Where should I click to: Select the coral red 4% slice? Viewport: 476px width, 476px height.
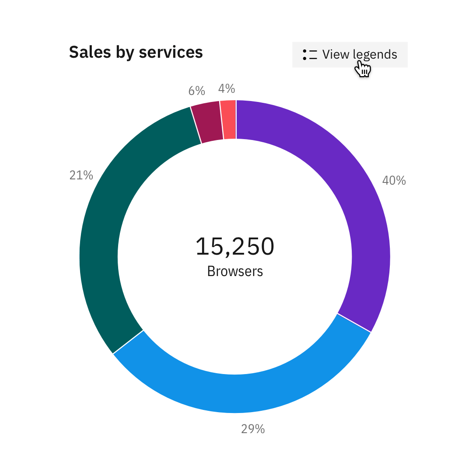(x=229, y=120)
